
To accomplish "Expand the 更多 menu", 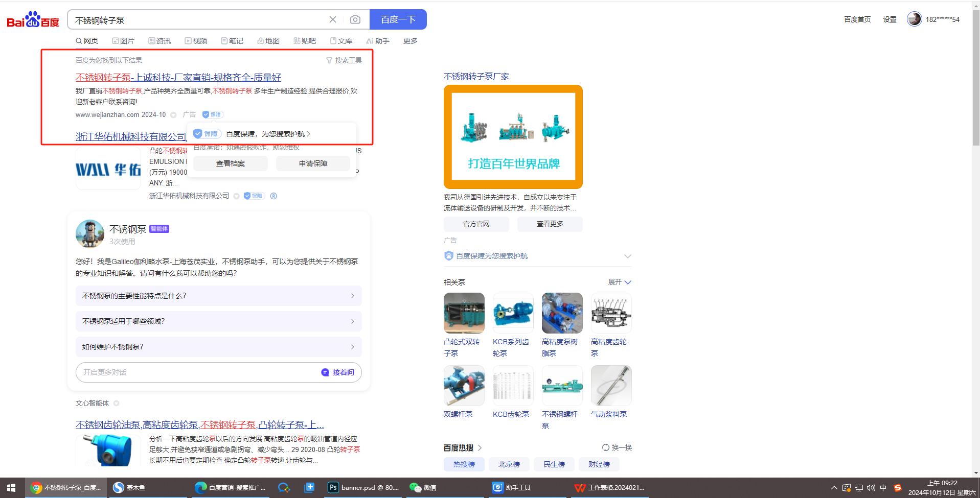I will point(411,41).
